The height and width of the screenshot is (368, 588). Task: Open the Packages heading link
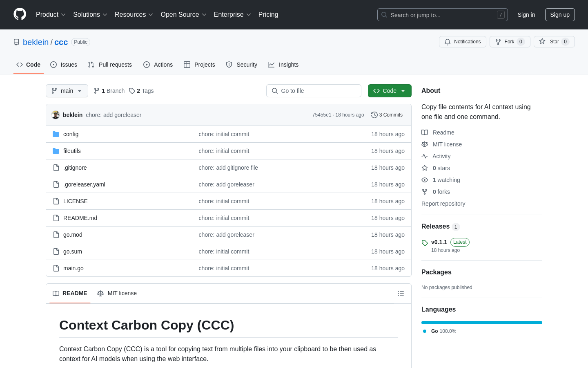pyautogui.click(x=437, y=272)
